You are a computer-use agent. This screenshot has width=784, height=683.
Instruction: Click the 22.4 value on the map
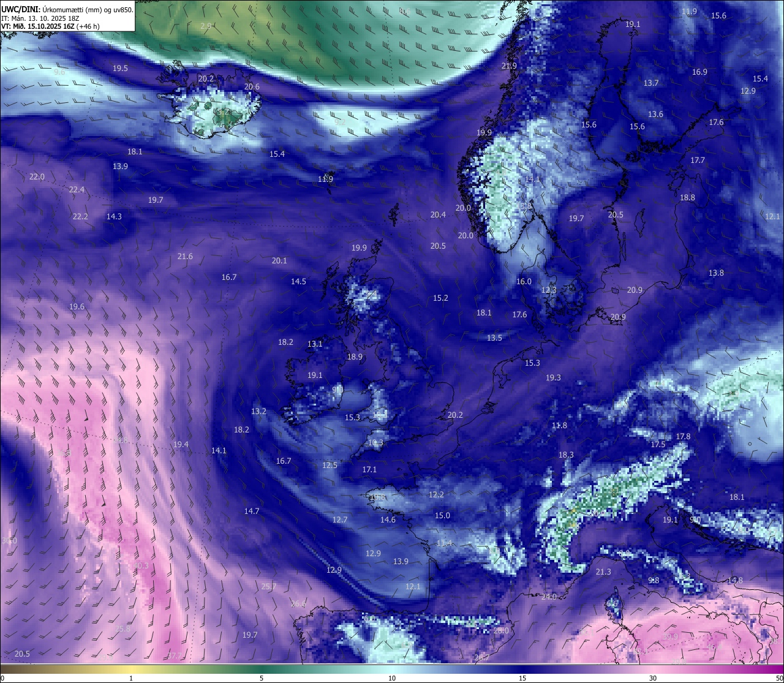tap(77, 190)
